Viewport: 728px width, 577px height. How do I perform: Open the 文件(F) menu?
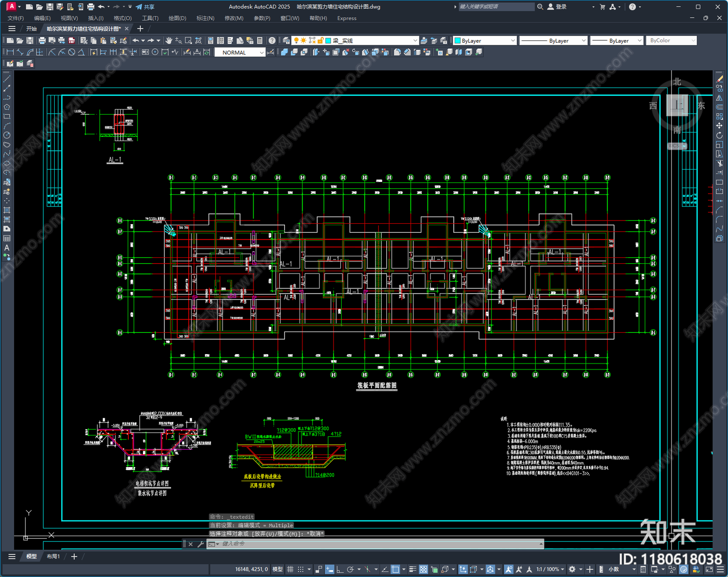coord(16,18)
